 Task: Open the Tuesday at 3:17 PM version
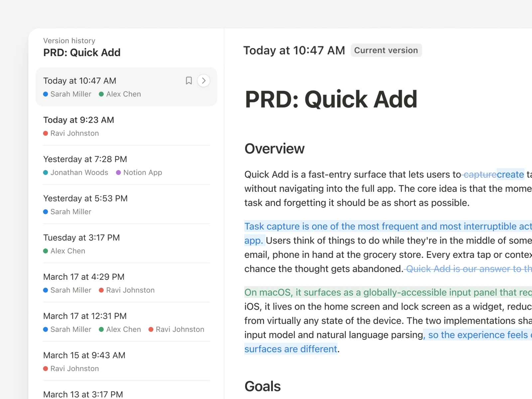tap(126, 244)
